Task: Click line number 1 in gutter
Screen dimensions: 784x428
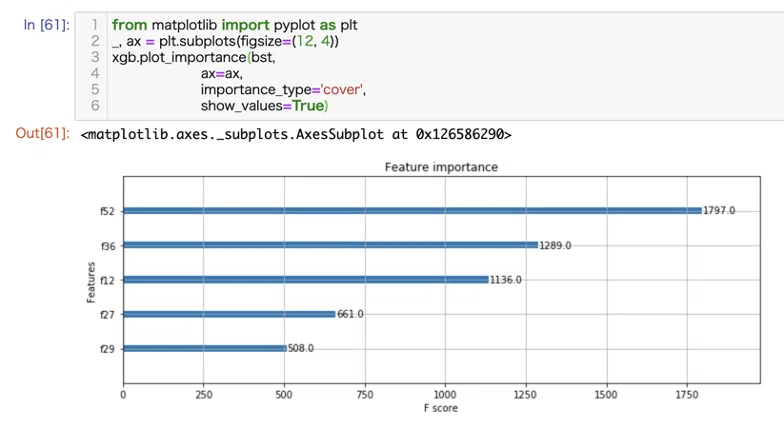Action: pos(94,24)
